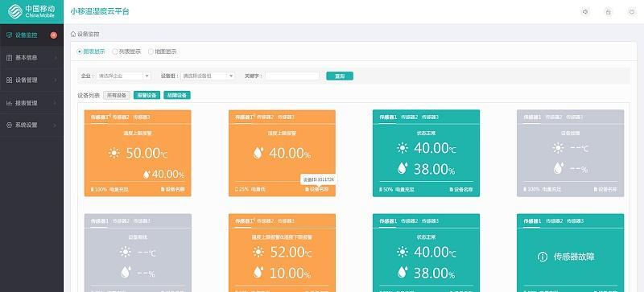The height and width of the screenshot is (292, 644).
Task: Switch to 传感器2 on the 52.00℃ card
Action: click(266, 221)
